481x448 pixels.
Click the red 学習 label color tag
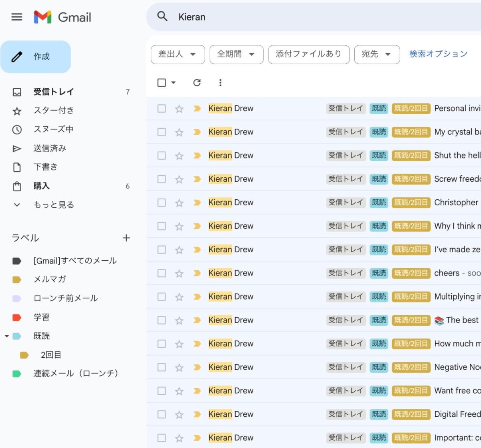pyautogui.click(x=17, y=318)
